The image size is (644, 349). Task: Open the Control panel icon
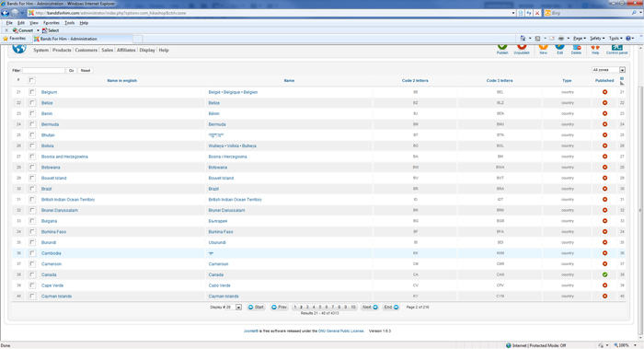617,50
